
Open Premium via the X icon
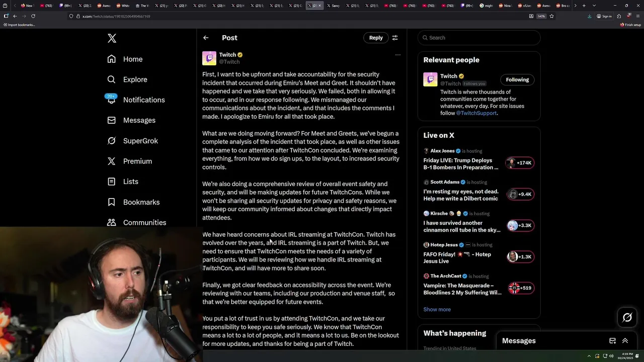[x=111, y=161]
